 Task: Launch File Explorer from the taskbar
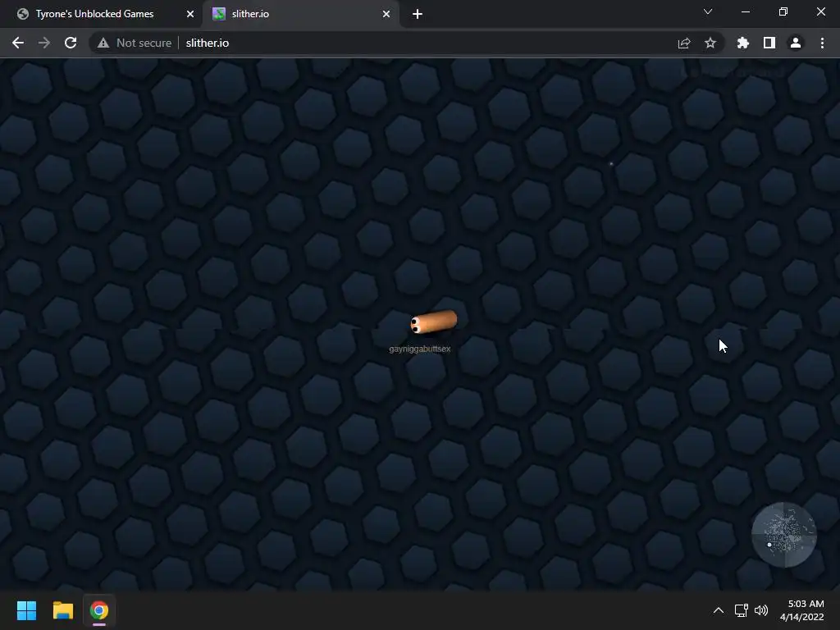pos(62,610)
